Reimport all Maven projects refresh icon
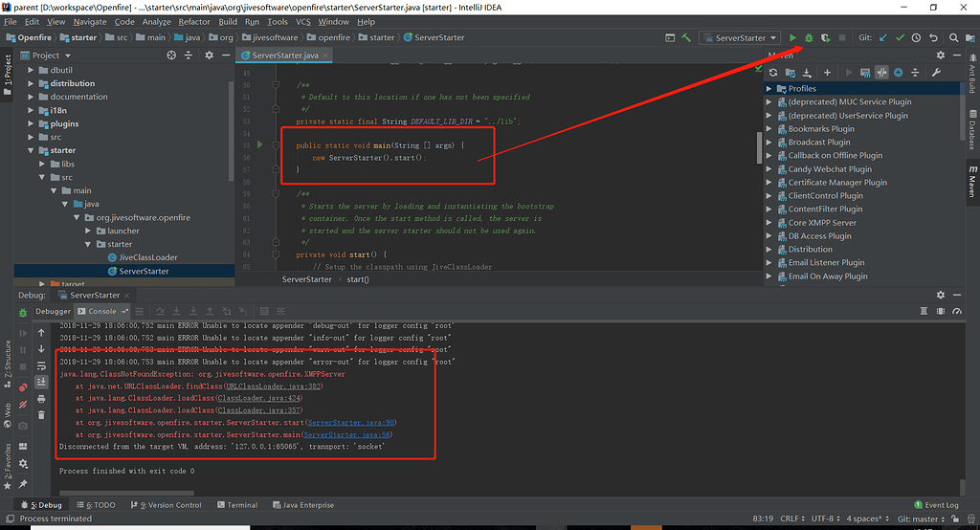This screenshot has height=530, width=980. point(773,73)
